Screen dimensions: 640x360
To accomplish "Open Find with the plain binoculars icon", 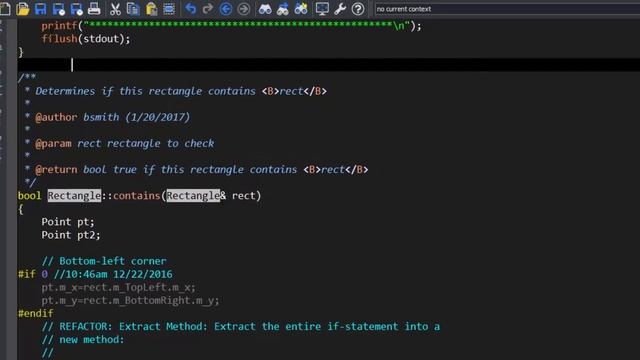I will pos(265,9).
